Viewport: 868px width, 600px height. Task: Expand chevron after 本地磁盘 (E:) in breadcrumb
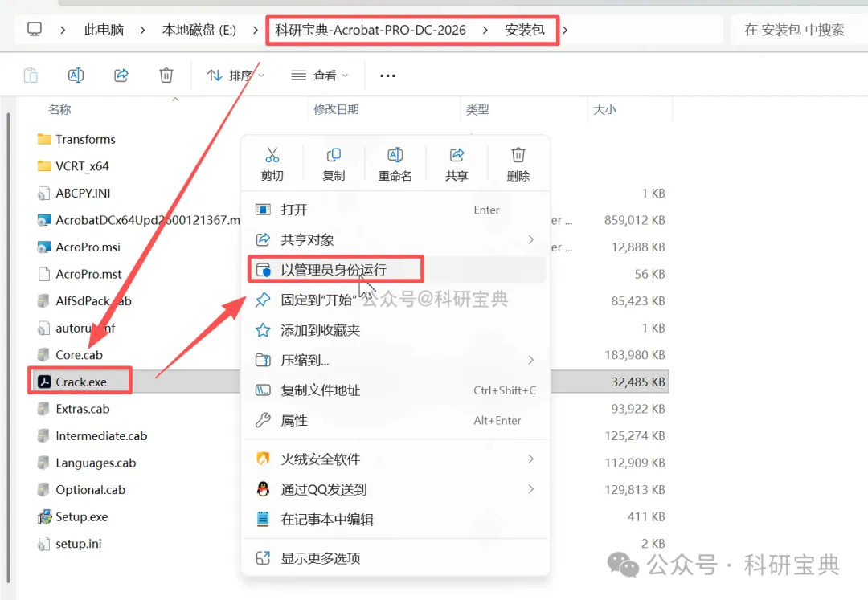[256, 30]
